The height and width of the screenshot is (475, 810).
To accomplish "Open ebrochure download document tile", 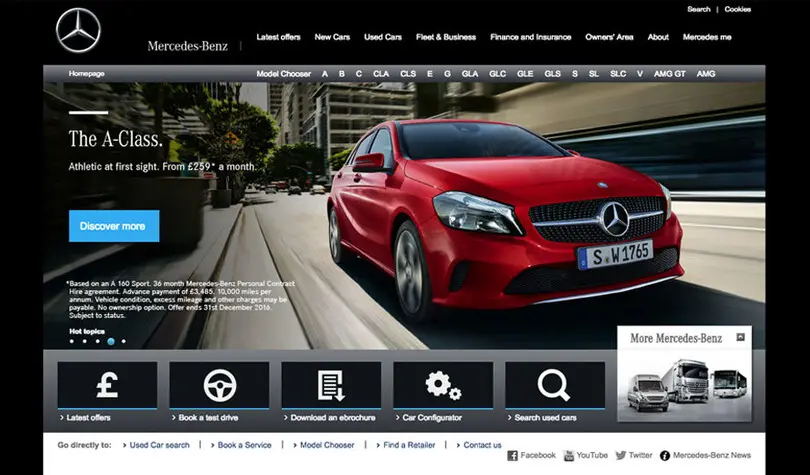I will [x=331, y=385].
